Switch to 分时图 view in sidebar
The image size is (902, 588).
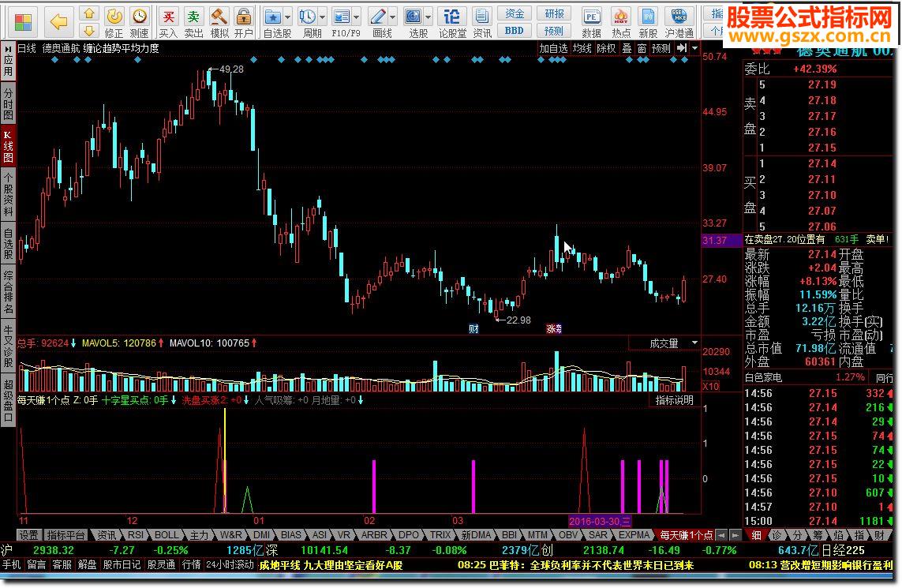[x=8, y=103]
